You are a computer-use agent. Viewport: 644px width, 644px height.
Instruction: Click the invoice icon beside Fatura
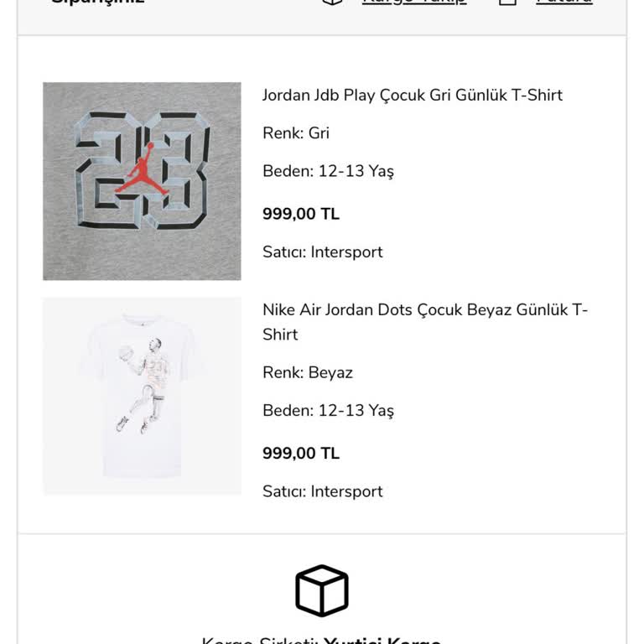tap(507, 3)
